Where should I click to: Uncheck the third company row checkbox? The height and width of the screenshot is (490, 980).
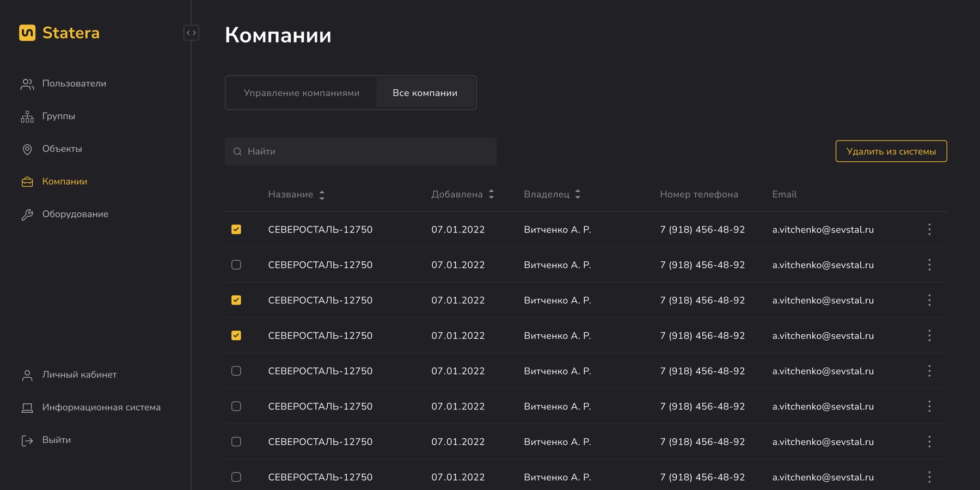[236, 300]
